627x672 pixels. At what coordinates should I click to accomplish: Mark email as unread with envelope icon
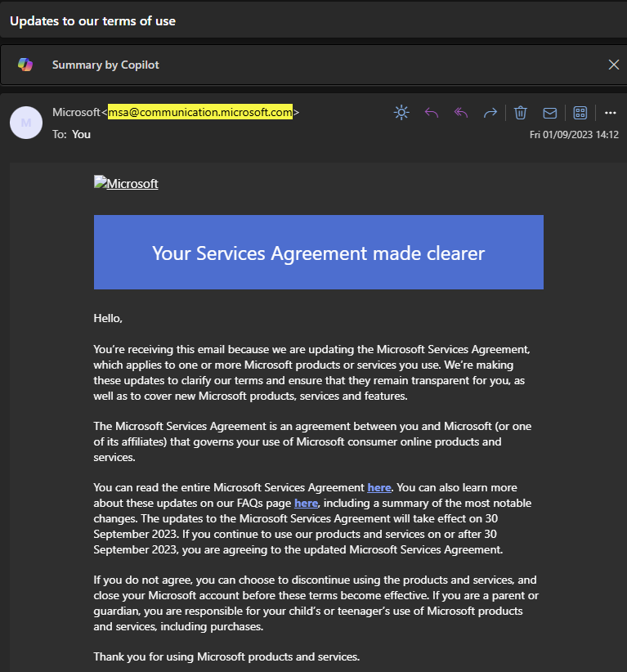550,113
